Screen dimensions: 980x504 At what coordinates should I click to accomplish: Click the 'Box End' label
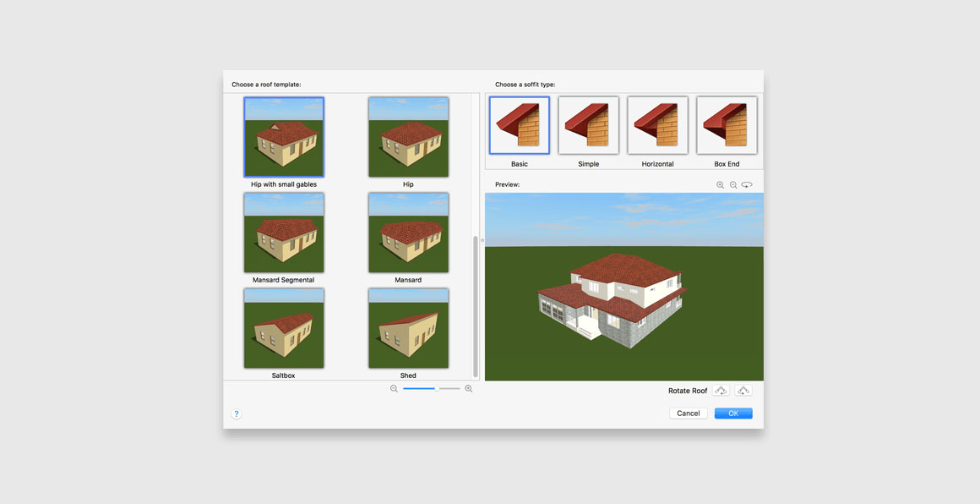point(727,164)
